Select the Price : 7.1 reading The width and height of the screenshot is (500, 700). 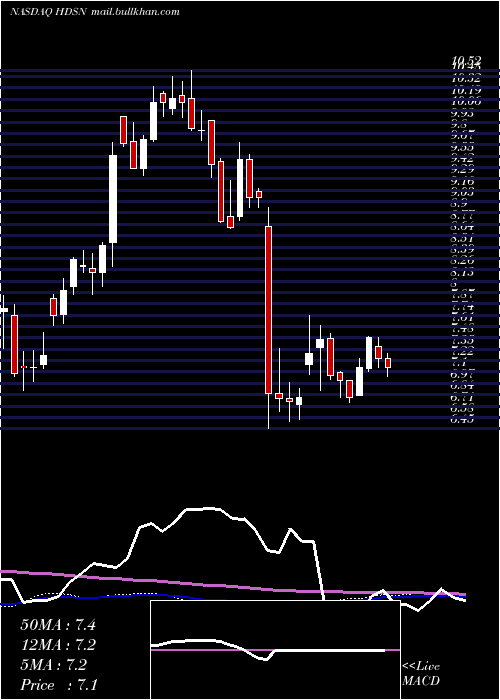pyautogui.click(x=59, y=685)
